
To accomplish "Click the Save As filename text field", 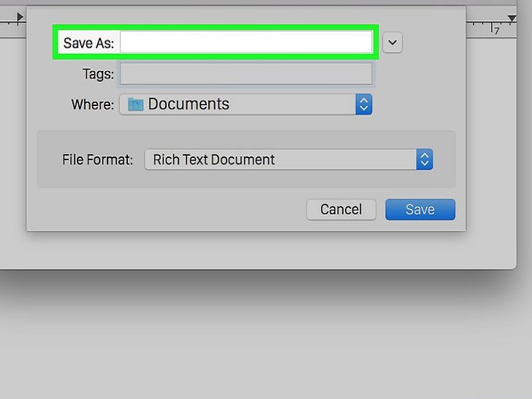I will [x=246, y=42].
